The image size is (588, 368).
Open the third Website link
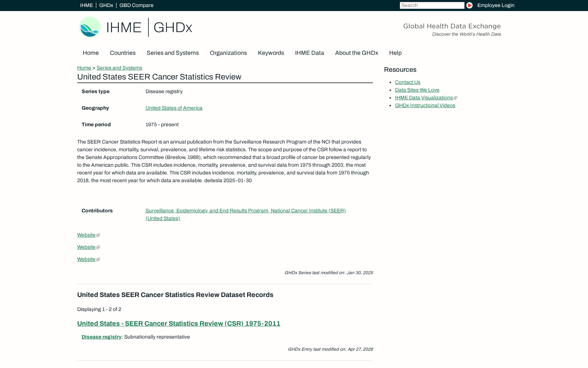86,259
